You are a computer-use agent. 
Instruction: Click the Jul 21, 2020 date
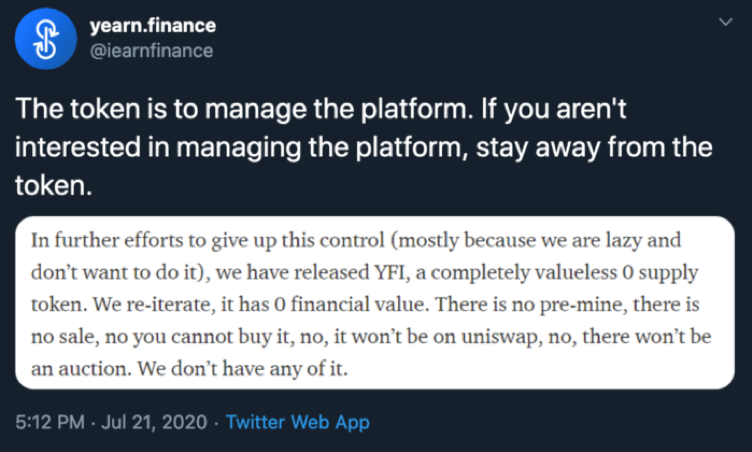pos(150,422)
